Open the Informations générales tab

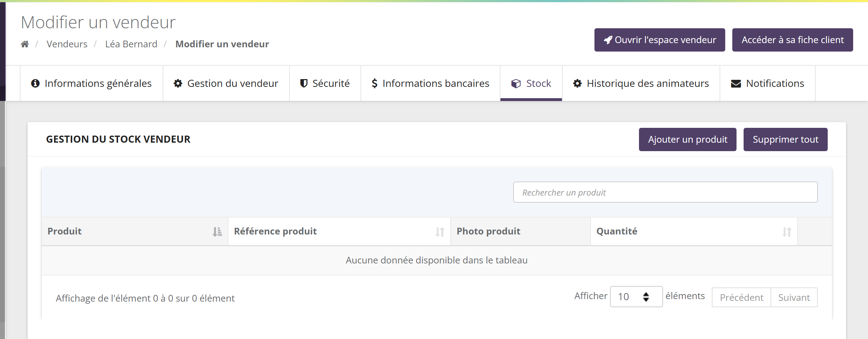click(x=92, y=83)
